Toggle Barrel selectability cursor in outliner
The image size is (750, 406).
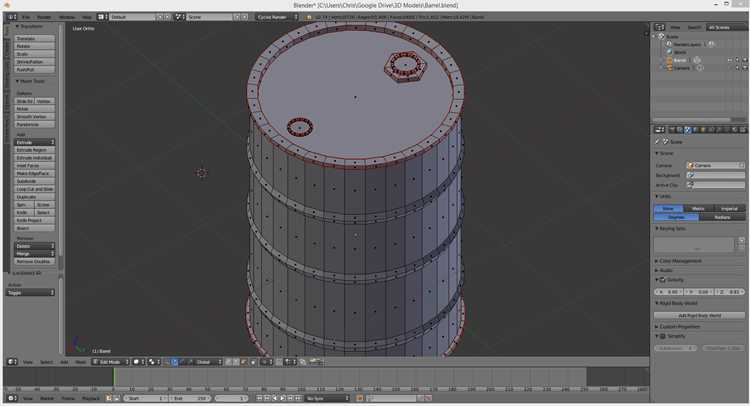737,60
